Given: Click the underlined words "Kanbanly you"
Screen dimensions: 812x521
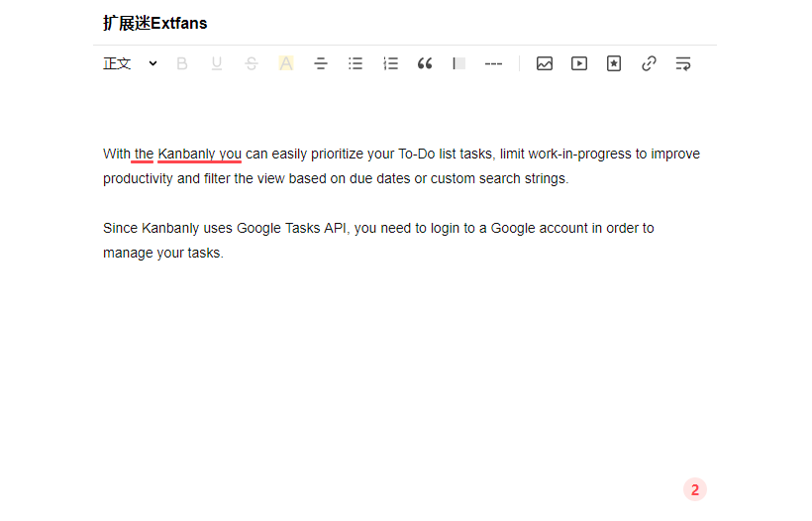Looking at the screenshot, I should (x=199, y=154).
